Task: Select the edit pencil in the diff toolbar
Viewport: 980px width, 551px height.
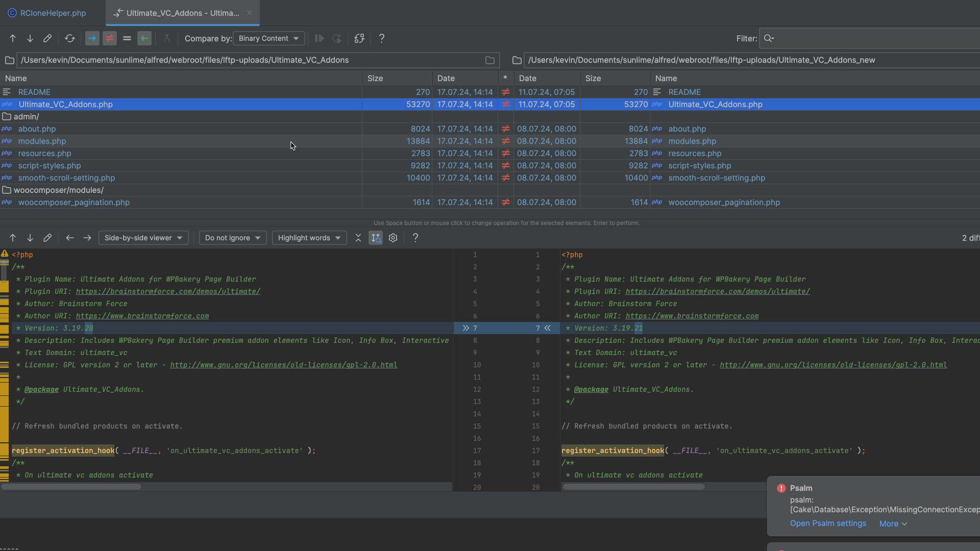Action: click(47, 238)
